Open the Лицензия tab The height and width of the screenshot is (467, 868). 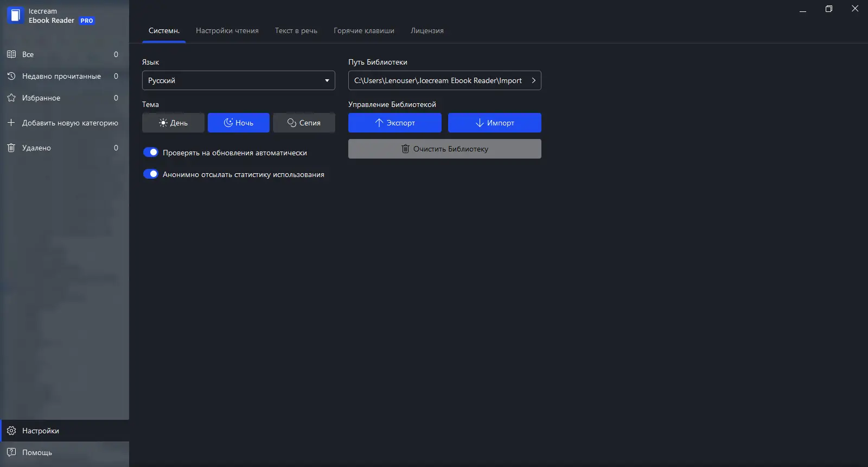[427, 30]
